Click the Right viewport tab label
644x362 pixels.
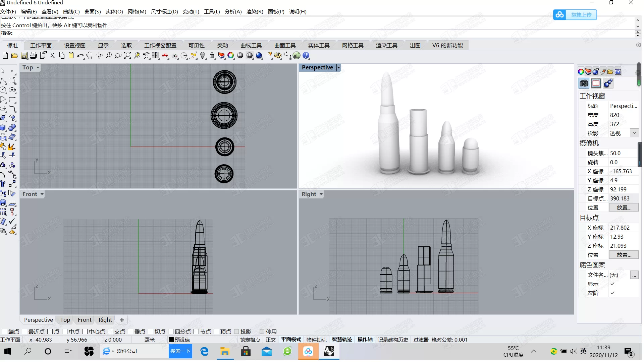coord(105,319)
